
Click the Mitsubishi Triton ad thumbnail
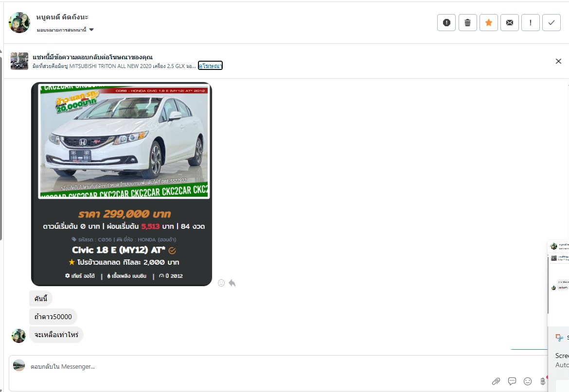pyautogui.click(x=19, y=61)
